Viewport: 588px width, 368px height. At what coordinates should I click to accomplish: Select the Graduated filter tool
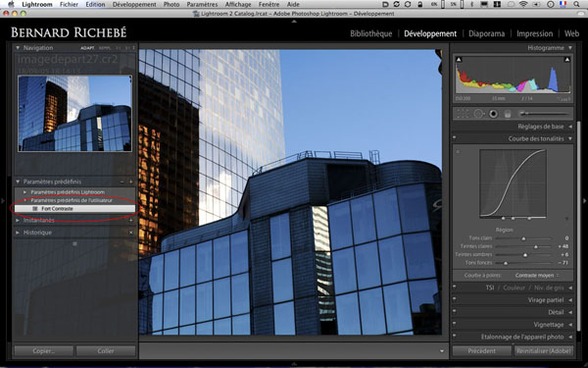[508, 114]
